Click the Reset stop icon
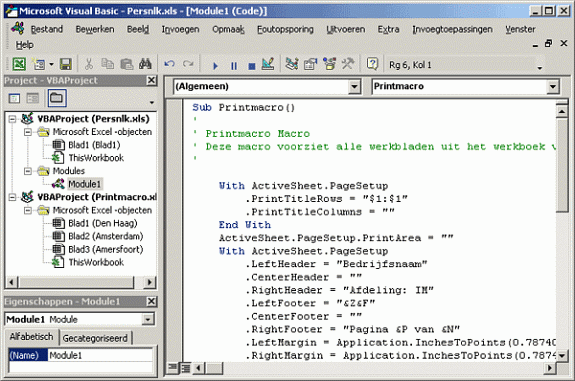 252,66
